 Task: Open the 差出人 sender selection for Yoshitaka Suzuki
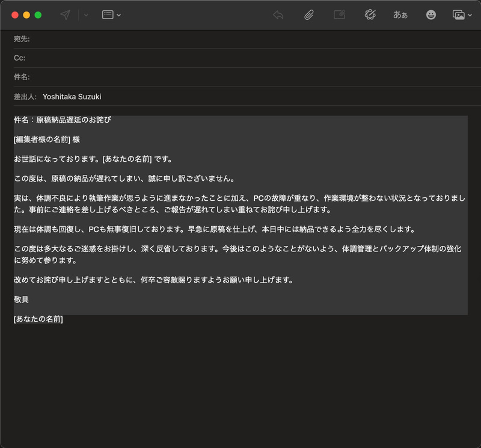tap(72, 96)
